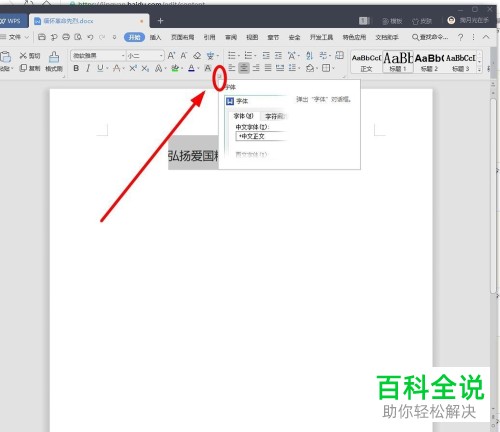Open Print Preview from quick access toolbar
The image size is (500, 432).
click(x=78, y=37)
